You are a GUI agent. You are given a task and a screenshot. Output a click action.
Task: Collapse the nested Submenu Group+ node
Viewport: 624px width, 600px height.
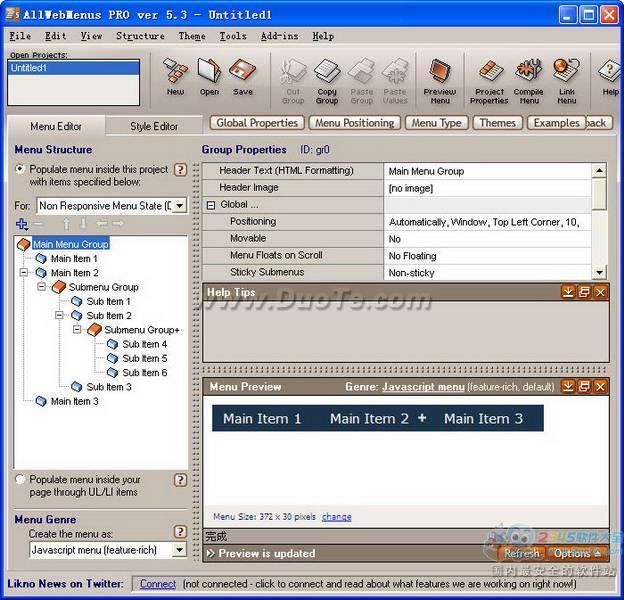click(x=77, y=329)
